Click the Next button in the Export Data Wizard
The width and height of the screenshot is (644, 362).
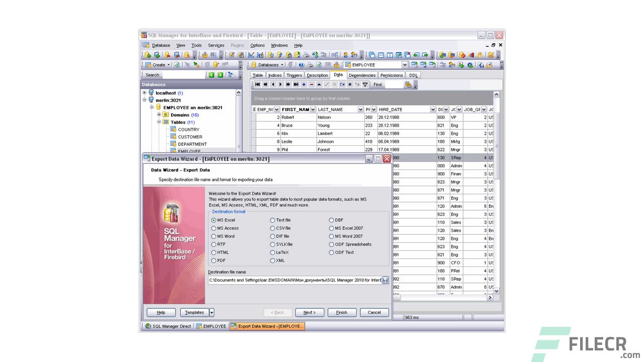pos(309,312)
